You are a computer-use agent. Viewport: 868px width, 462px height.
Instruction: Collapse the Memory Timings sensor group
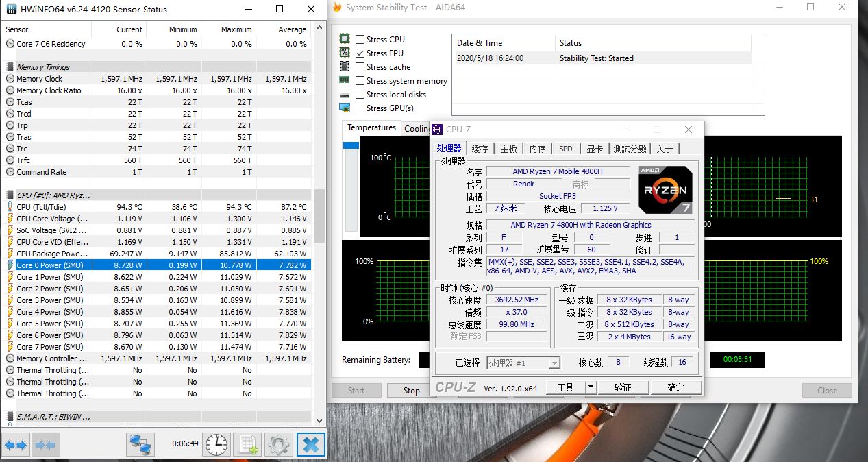coord(10,67)
